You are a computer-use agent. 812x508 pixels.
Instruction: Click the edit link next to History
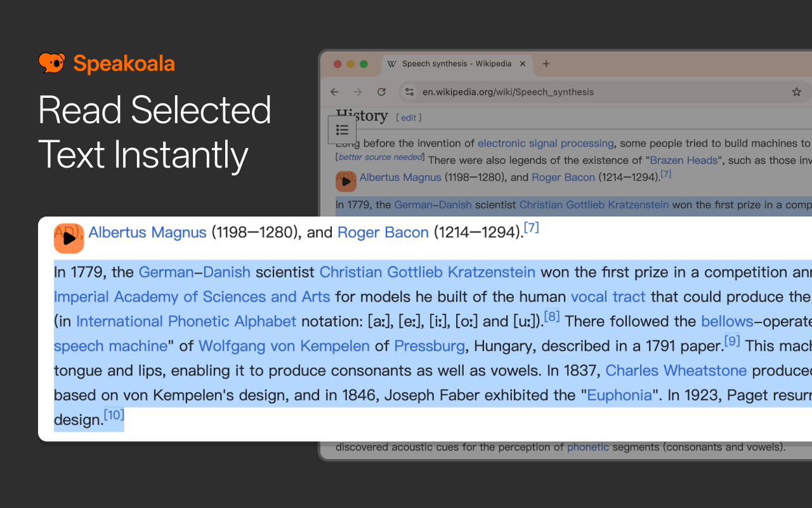coord(409,117)
